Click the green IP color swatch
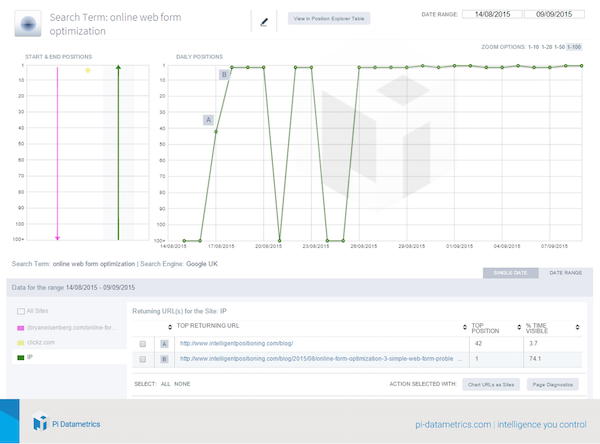The height and width of the screenshot is (444, 600). (x=21, y=357)
